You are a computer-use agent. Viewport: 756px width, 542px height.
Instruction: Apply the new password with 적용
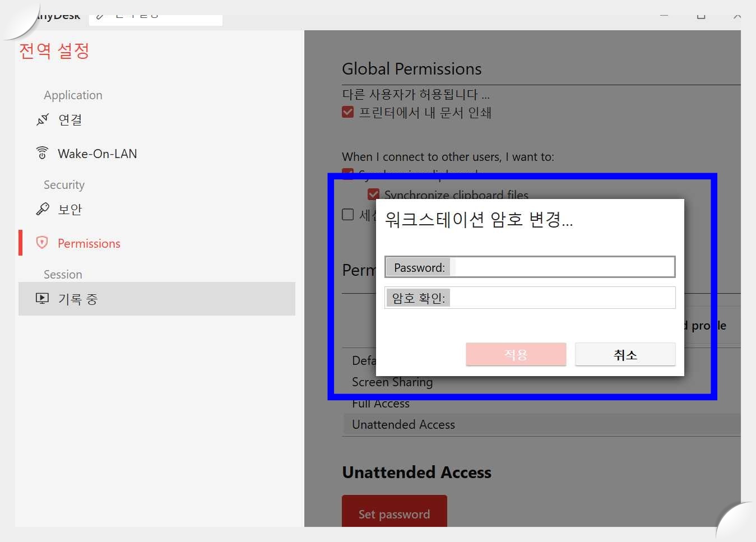coord(516,354)
